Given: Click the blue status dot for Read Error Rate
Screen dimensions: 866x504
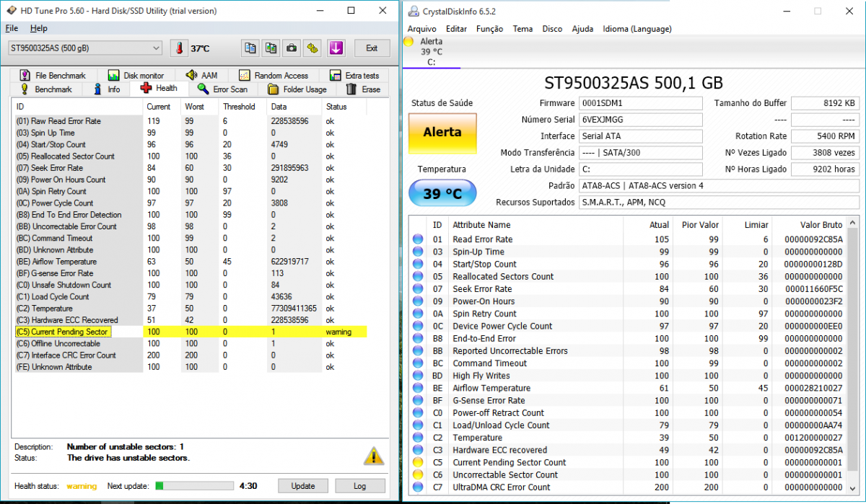Looking at the screenshot, I should tap(418, 239).
